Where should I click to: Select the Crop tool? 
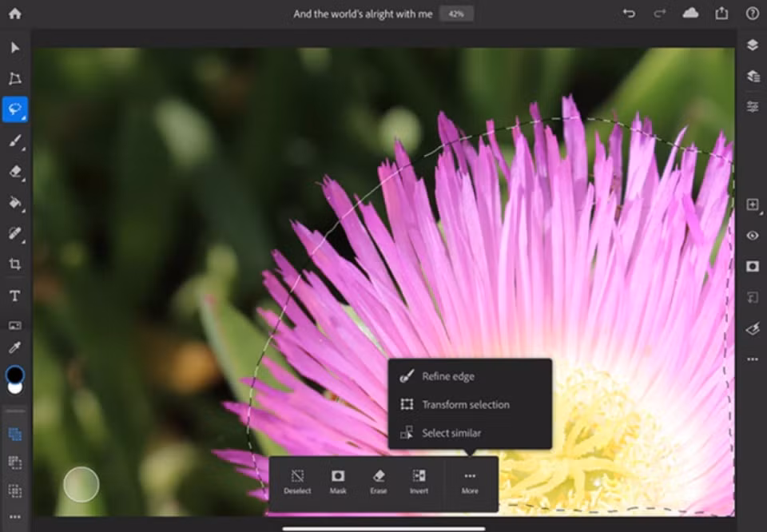click(x=15, y=264)
